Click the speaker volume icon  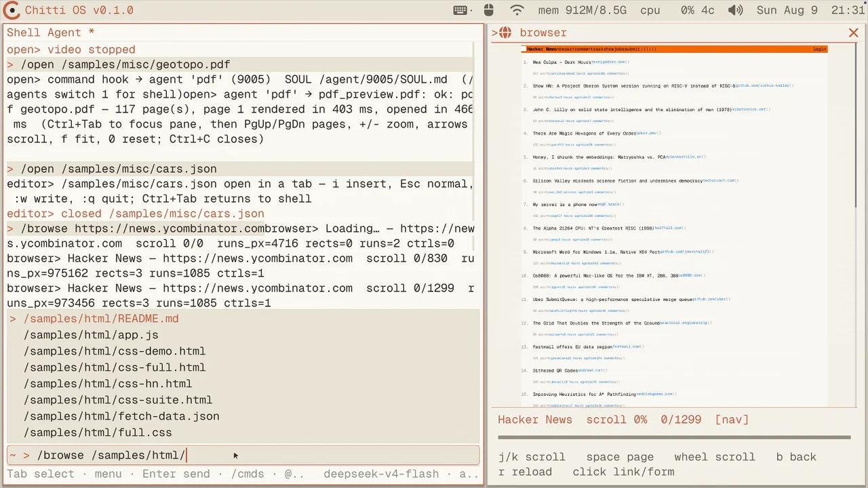point(736,10)
